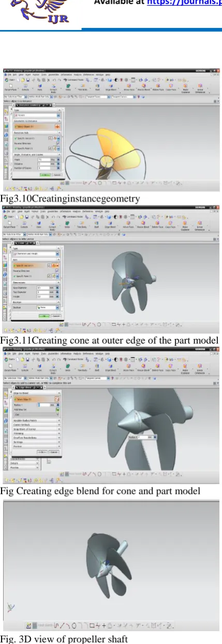Screen dimensions: 222x644
Task: Click Angle value field in Instance Geometry dialog
Action: (x=43, y=160)
